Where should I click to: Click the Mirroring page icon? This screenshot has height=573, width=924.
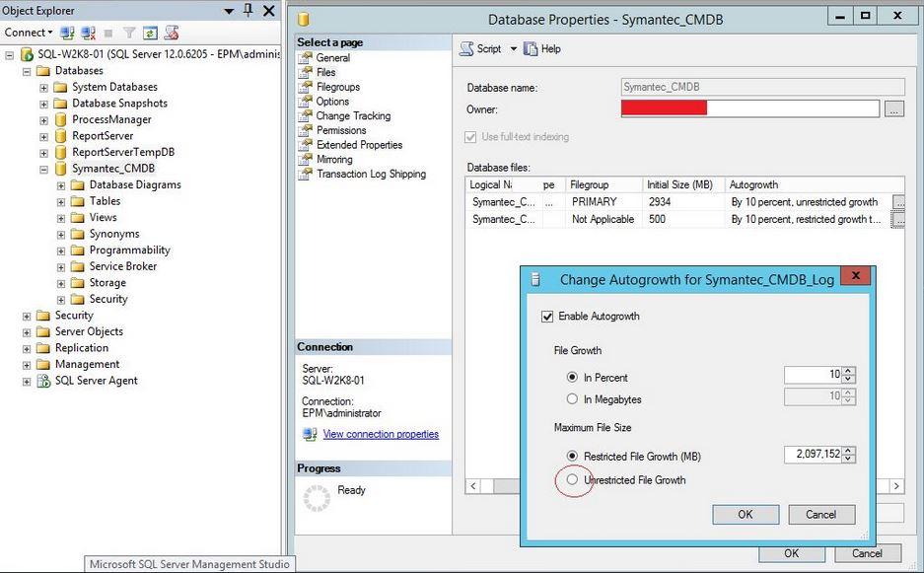(x=305, y=159)
